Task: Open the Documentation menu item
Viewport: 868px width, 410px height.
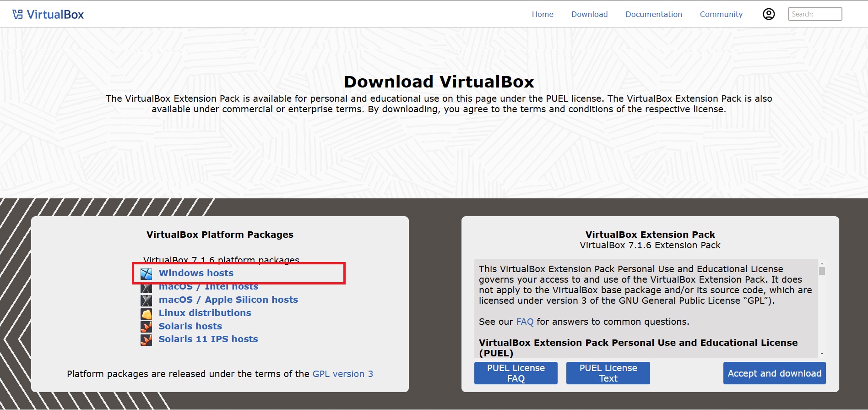Action: pos(654,14)
